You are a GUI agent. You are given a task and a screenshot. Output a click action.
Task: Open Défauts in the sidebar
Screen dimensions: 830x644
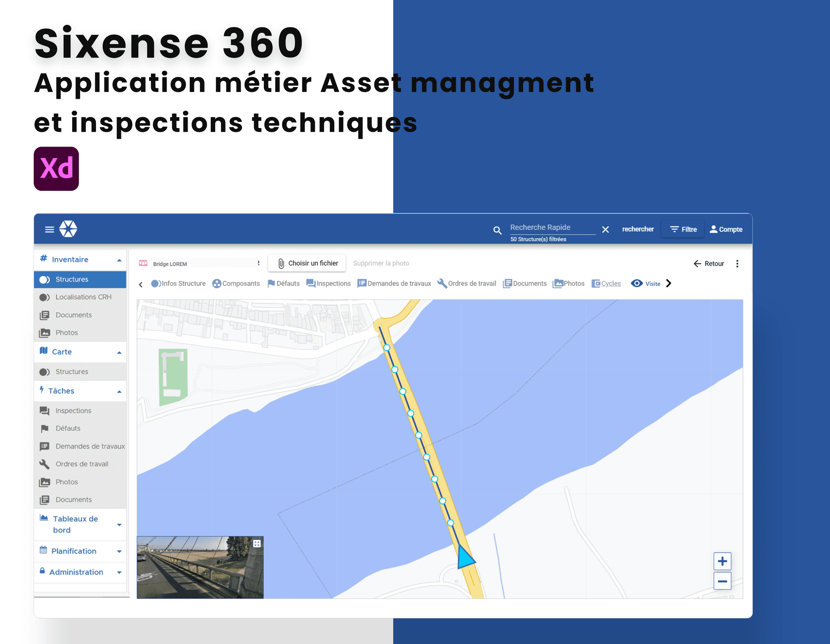[80, 429]
